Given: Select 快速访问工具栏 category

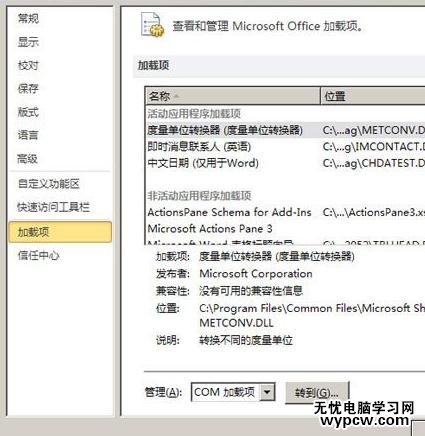Looking at the screenshot, I should click(53, 207).
